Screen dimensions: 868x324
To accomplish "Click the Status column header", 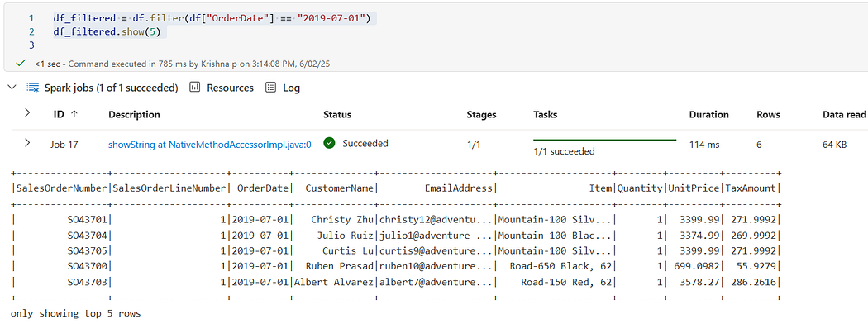I will [x=337, y=115].
